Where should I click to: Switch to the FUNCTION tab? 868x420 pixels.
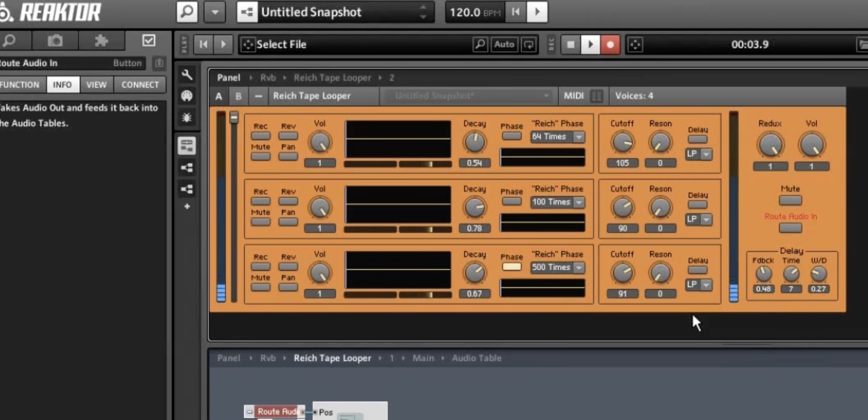(x=19, y=85)
